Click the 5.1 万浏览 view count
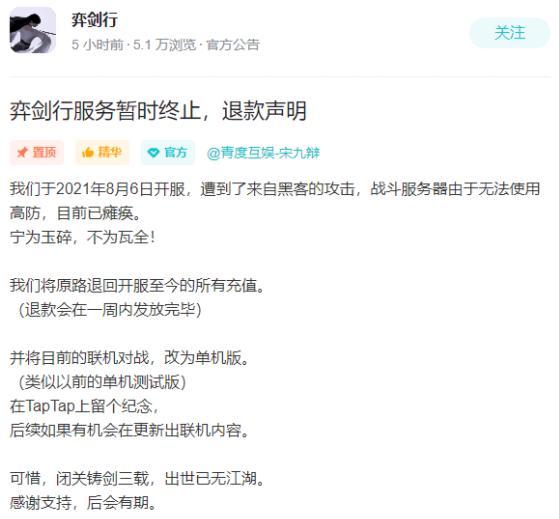Screen dimensions: 559x519 (164, 45)
